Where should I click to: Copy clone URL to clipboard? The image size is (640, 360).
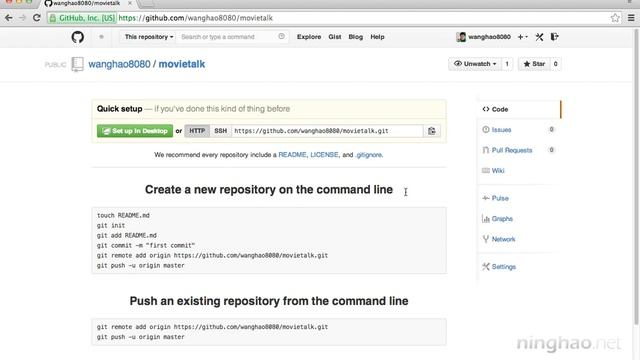[x=431, y=131]
